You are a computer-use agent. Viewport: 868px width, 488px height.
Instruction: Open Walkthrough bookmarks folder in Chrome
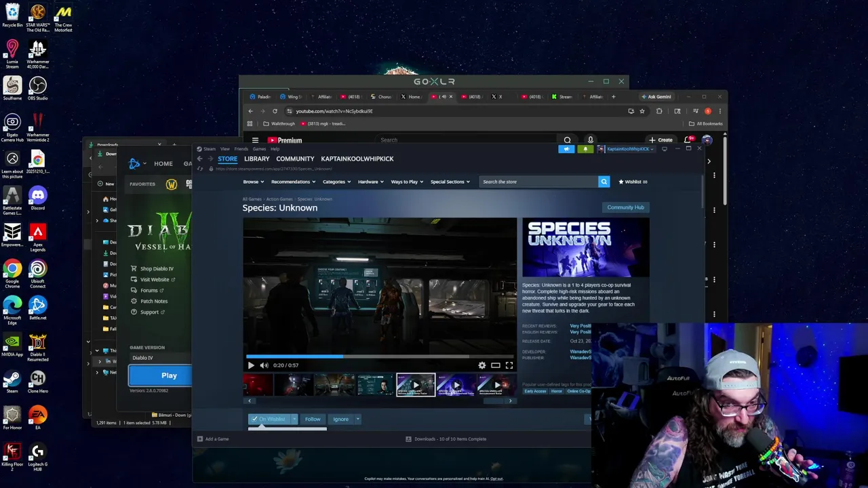[279, 123]
